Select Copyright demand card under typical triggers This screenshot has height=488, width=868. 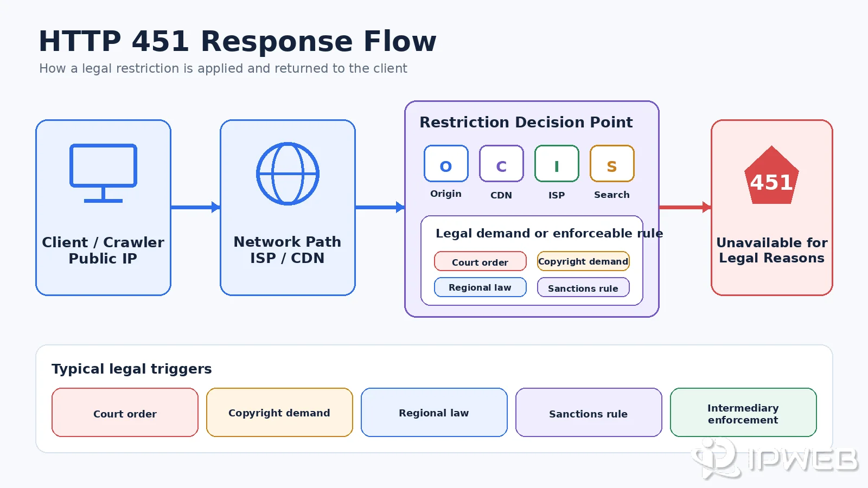click(279, 413)
